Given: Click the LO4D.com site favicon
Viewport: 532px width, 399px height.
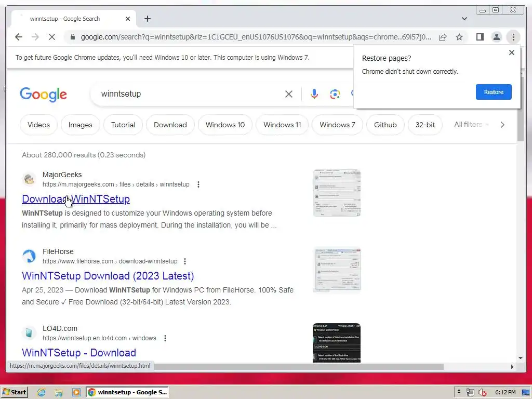Looking at the screenshot, I should [x=29, y=333].
